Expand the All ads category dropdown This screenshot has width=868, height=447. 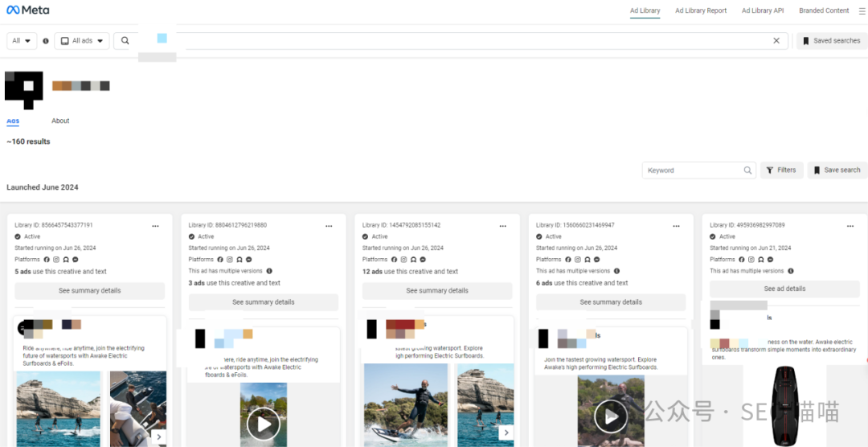coord(81,41)
